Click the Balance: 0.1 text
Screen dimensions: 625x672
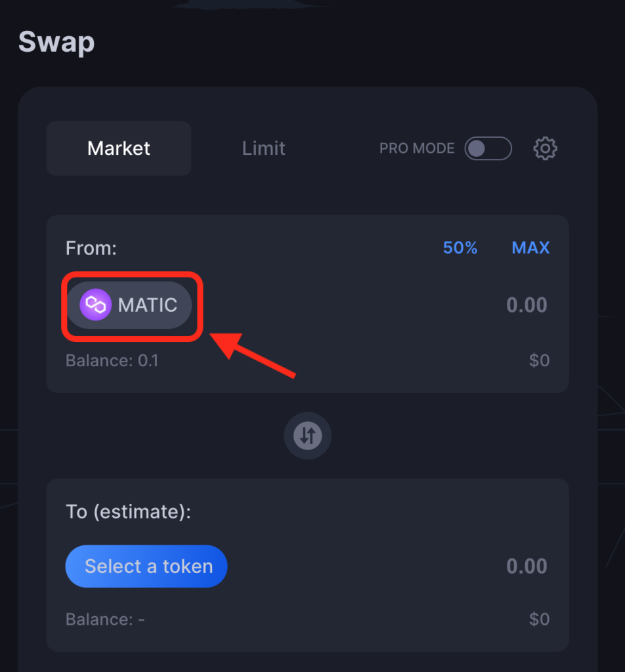(x=112, y=360)
